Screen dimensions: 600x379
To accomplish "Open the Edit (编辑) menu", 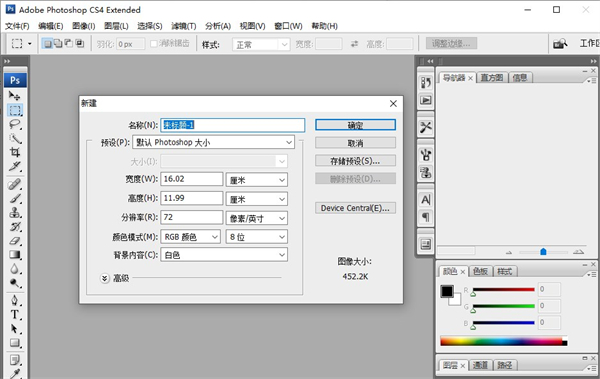I will tap(51, 26).
